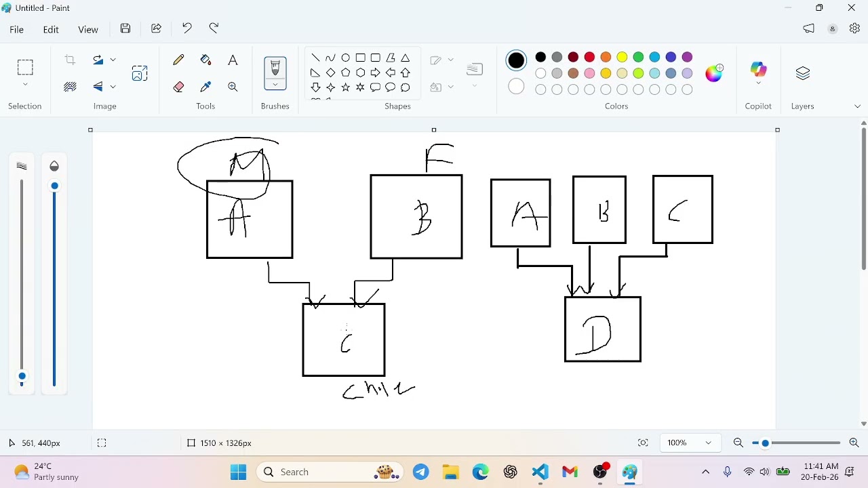The height and width of the screenshot is (488, 868).
Task: Click the Save icon
Action: coord(125,28)
